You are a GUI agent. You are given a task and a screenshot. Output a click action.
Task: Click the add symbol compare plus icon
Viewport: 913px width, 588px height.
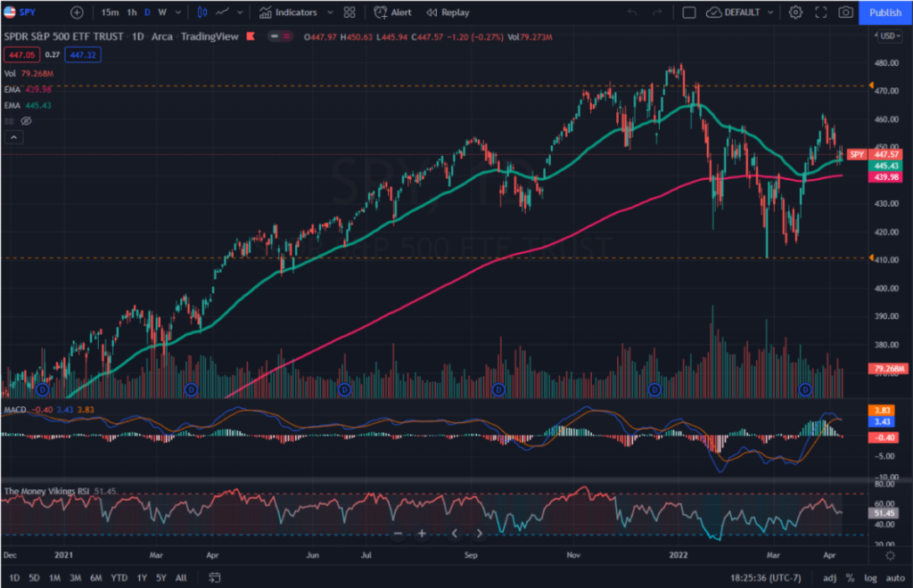coord(77,12)
